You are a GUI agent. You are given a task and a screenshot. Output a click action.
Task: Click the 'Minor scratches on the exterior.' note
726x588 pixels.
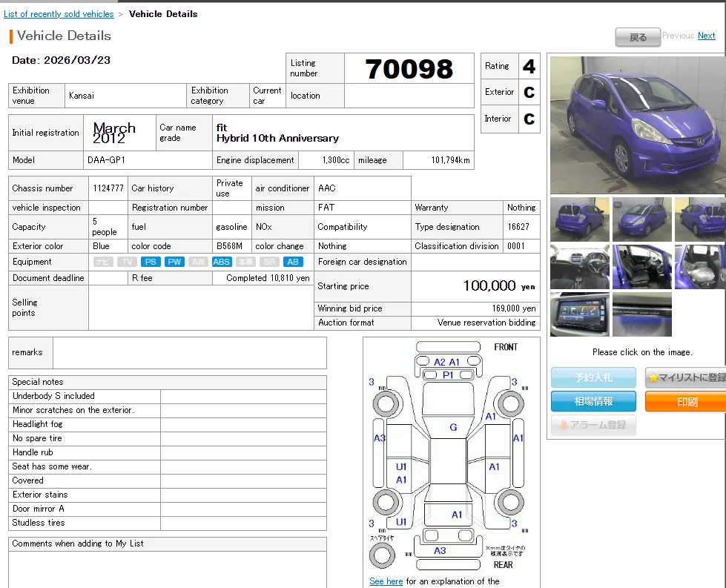73,410
